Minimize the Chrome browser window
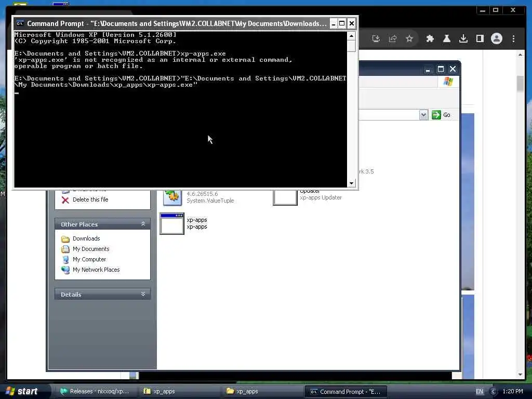Viewport: 532px width, 399px height. pyautogui.click(x=482, y=10)
